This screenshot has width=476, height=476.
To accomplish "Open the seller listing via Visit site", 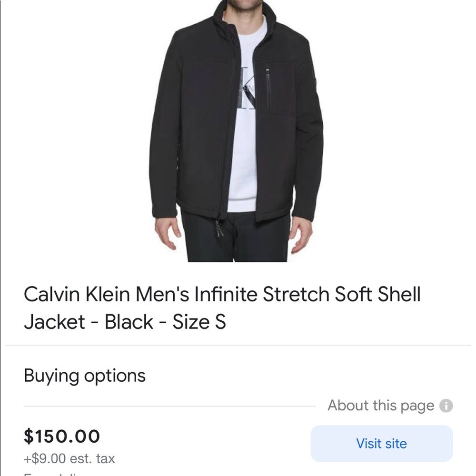I will tap(381, 443).
